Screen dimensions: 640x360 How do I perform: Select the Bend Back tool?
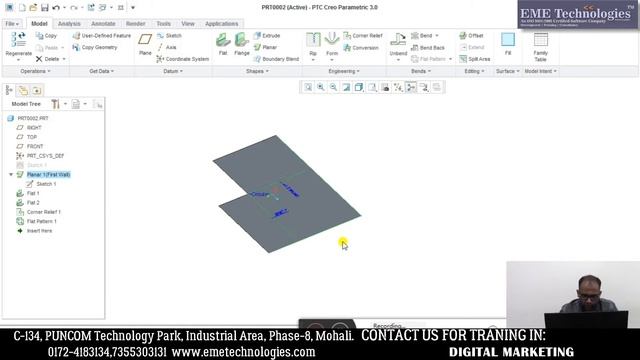click(428, 48)
